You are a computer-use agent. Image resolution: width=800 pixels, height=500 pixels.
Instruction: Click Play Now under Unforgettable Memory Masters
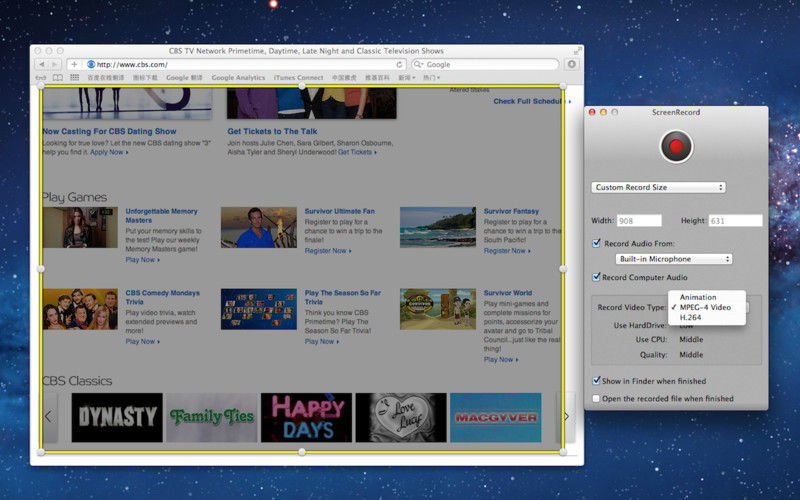(142, 260)
